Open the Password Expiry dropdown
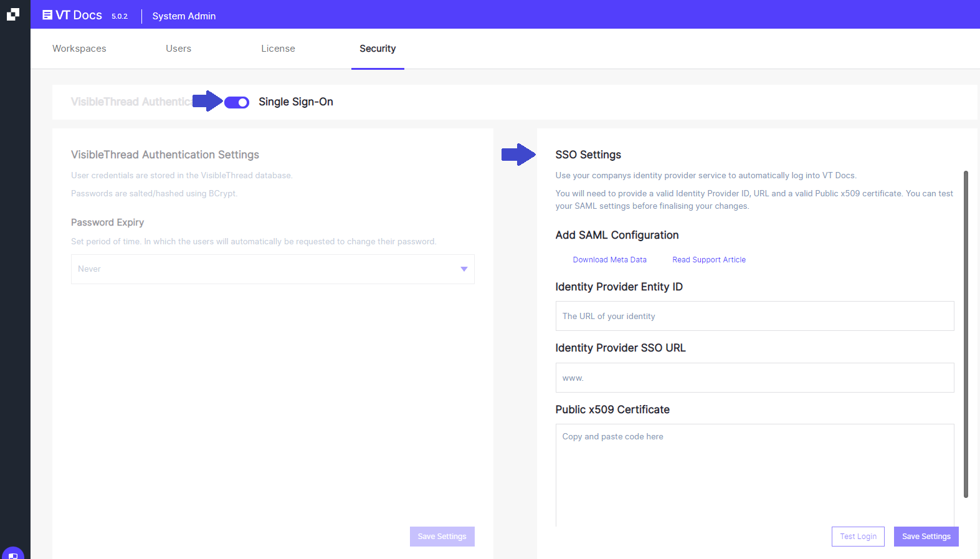Screen dimensions: 980x559 [273, 269]
